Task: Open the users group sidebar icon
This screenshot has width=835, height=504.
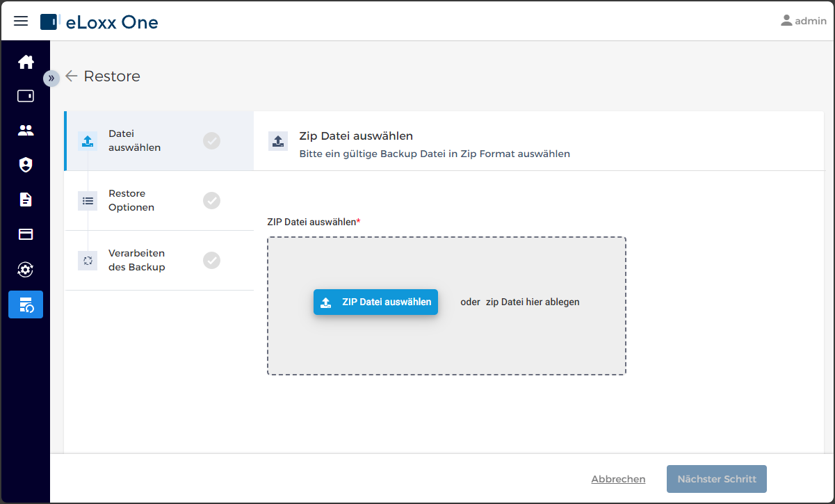Action: [26, 130]
